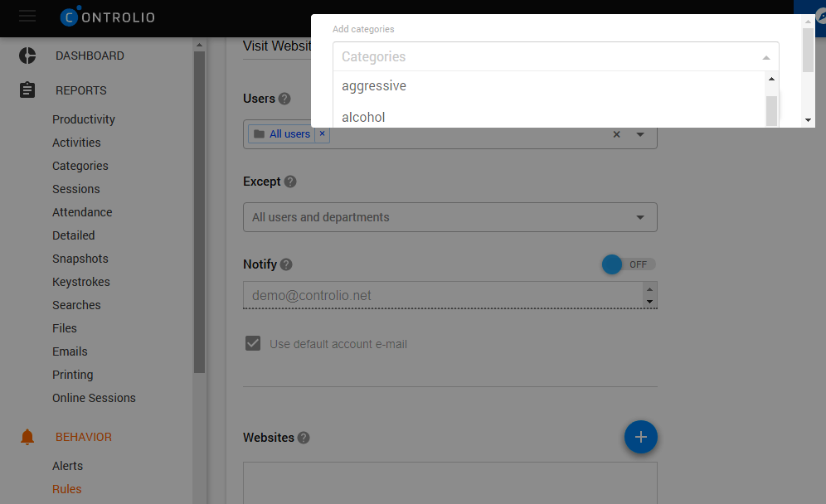Open the All users and departments dropdown
Screen dimensions: 826x504
639,216
